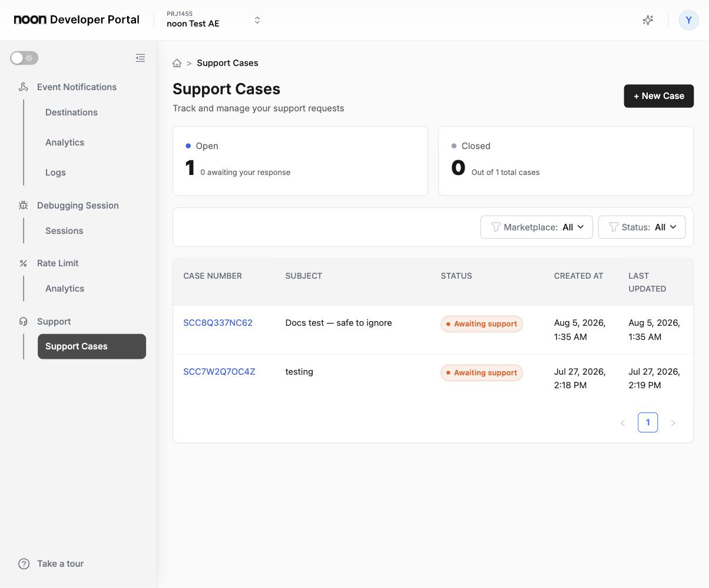Click the AI sparkle assistant icon
709x588 pixels.
click(648, 20)
